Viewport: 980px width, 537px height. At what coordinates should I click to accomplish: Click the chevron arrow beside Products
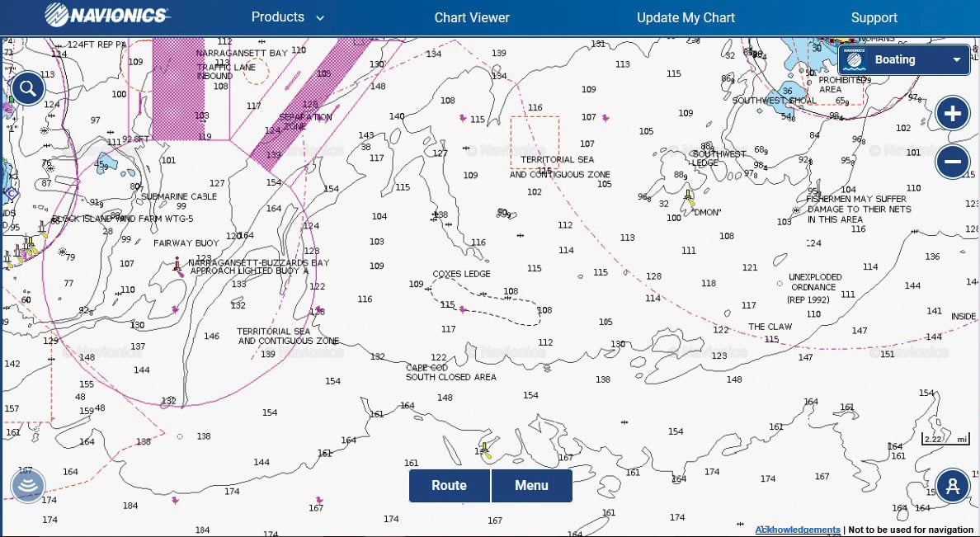pos(320,18)
